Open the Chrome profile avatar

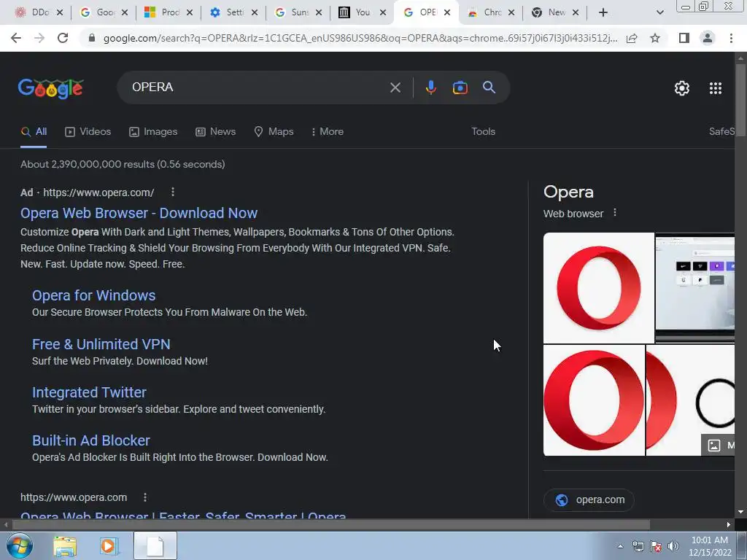pyautogui.click(x=708, y=38)
